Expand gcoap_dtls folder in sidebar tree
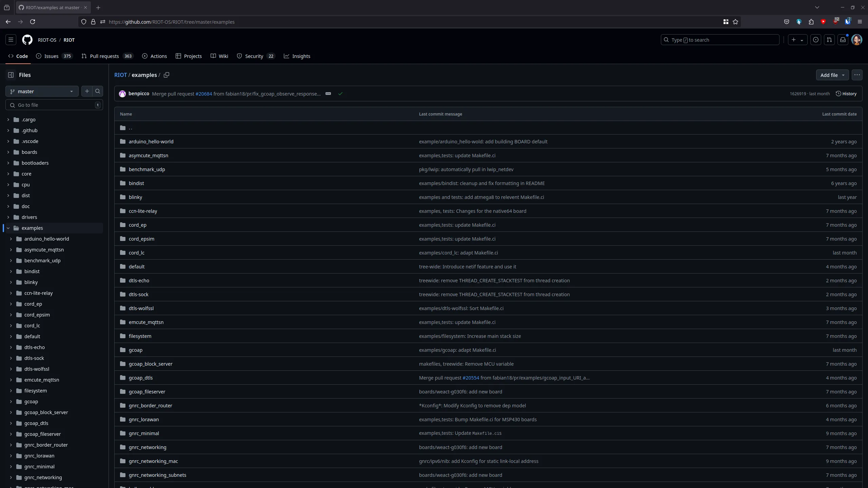868x488 pixels. 11,423
